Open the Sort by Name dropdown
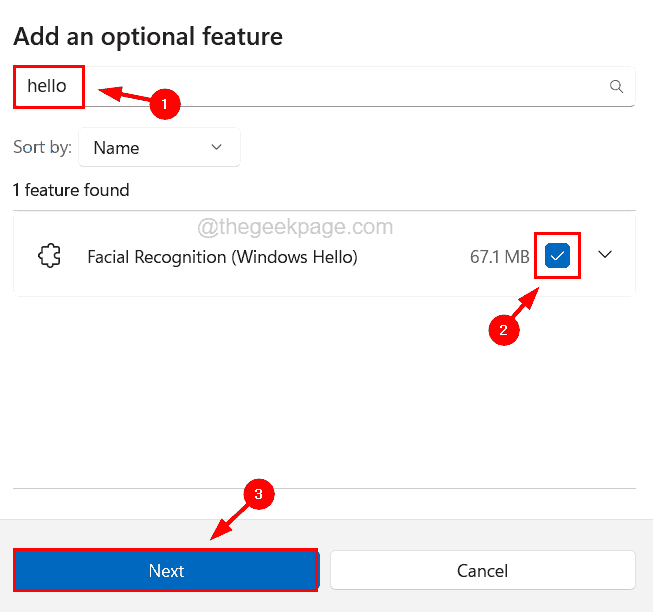This screenshot has width=653, height=612. [x=158, y=147]
